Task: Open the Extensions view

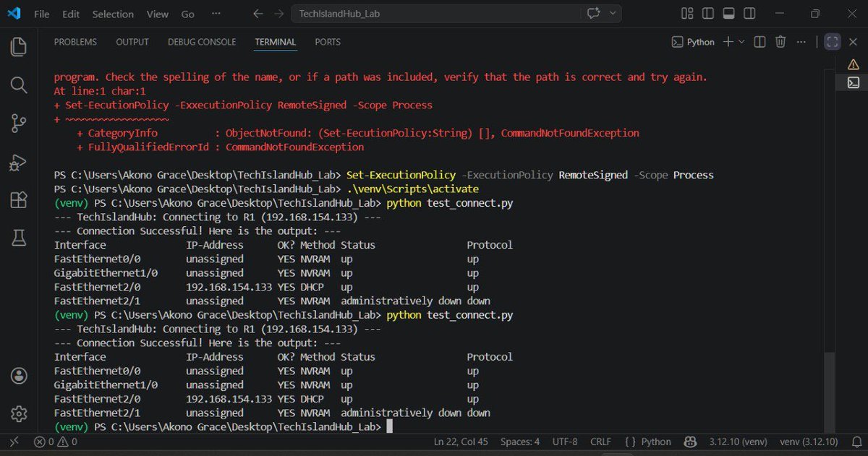Action: pyautogui.click(x=19, y=200)
